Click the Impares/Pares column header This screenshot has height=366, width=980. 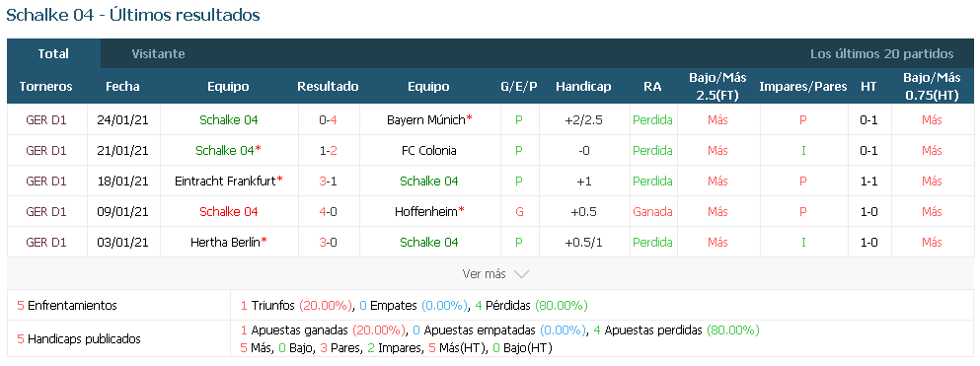(x=803, y=87)
